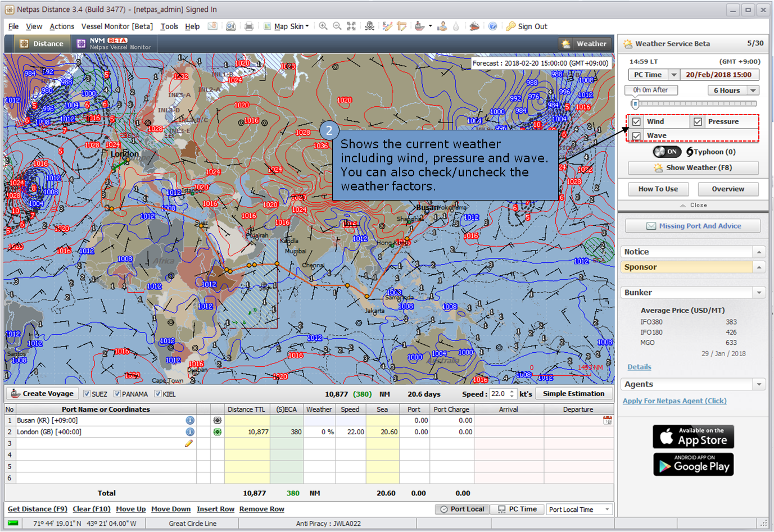Screen dimensions: 774x532
Task: Open the Map Skin dropdown
Action: 307,26
